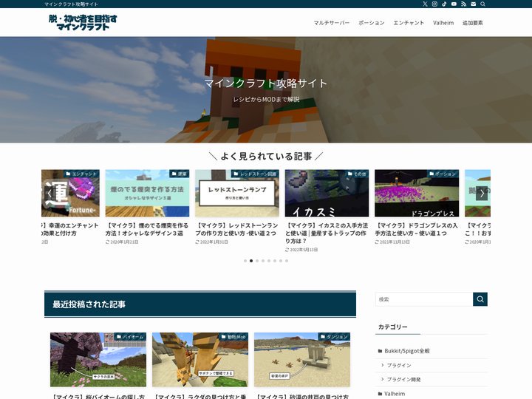Open the ポーション menu item
Screen dimensions: 532x399
[x=372, y=23]
